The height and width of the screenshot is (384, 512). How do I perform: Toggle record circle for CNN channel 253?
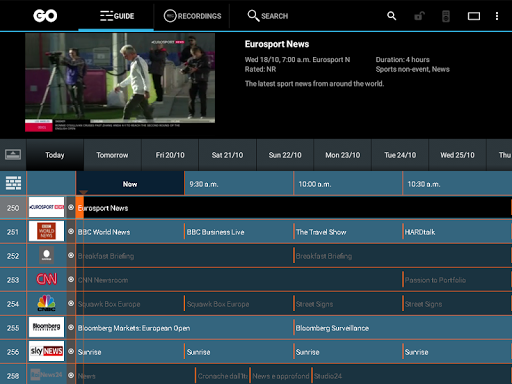(71, 279)
